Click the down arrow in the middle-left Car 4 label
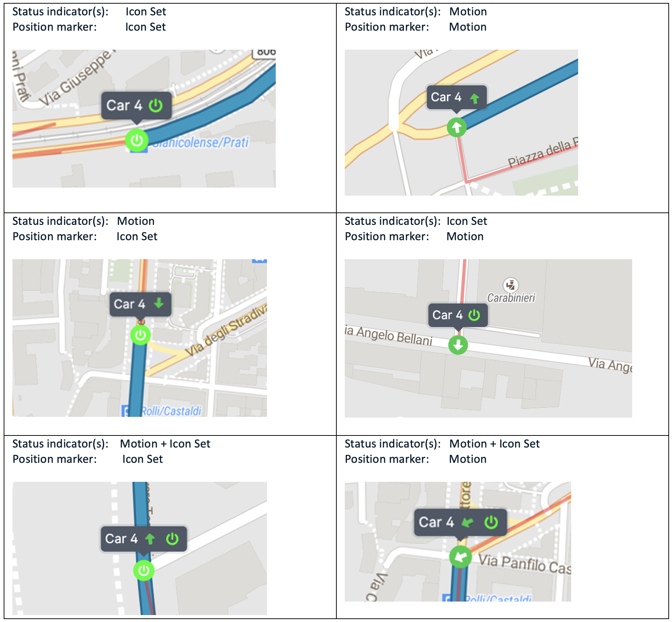Viewport: 672px width, 622px height. tap(158, 304)
